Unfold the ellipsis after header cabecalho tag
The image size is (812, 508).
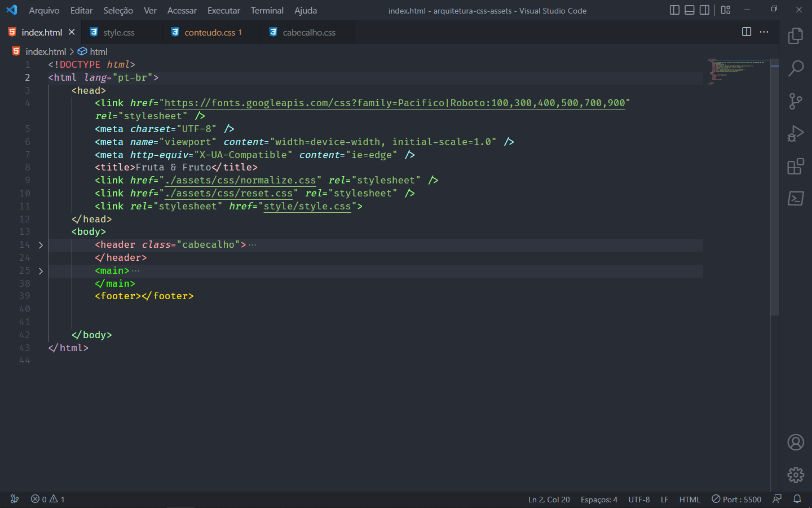pos(252,245)
